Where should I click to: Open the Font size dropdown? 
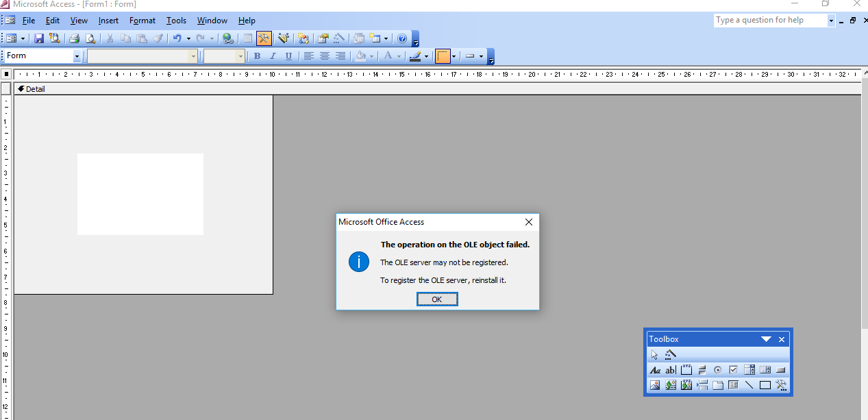click(x=224, y=56)
